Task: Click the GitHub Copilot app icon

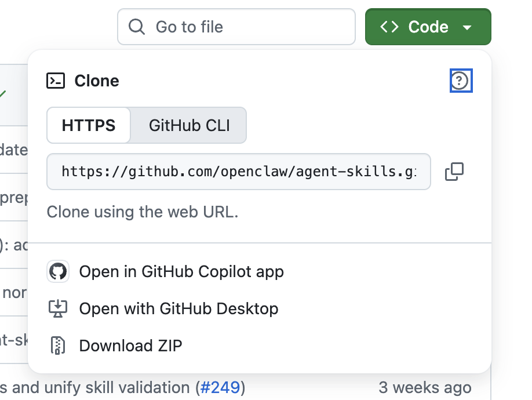Action: point(58,271)
